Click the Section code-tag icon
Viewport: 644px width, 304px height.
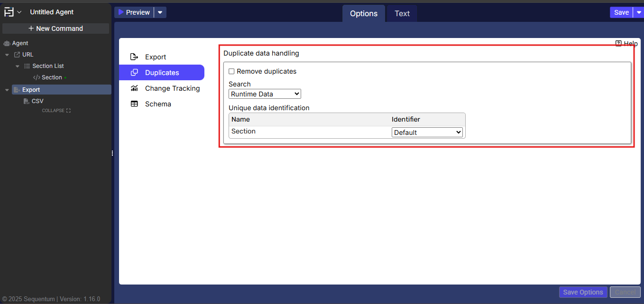coord(37,77)
